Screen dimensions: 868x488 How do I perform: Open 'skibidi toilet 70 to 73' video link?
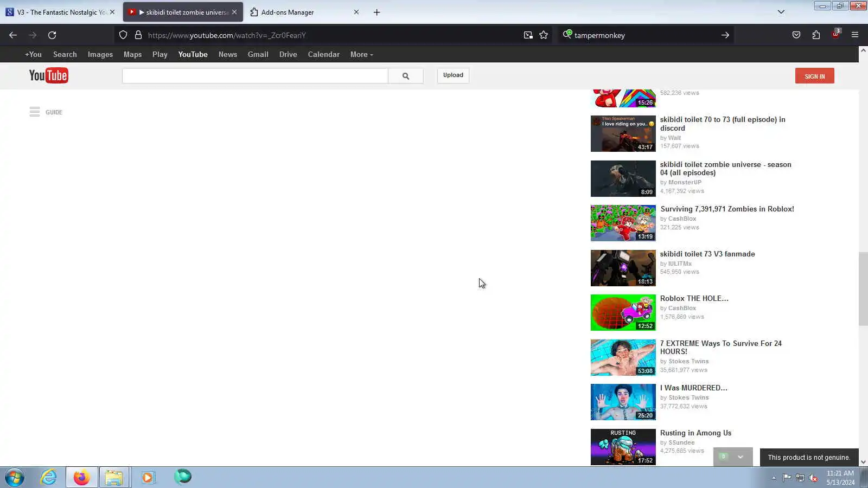[723, 124]
